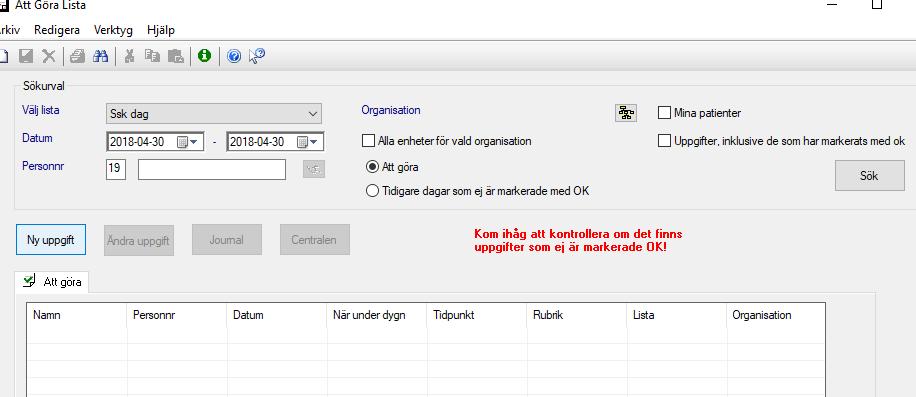Click the grayed save disk icon
Screen dimensions: 916x397
point(26,56)
